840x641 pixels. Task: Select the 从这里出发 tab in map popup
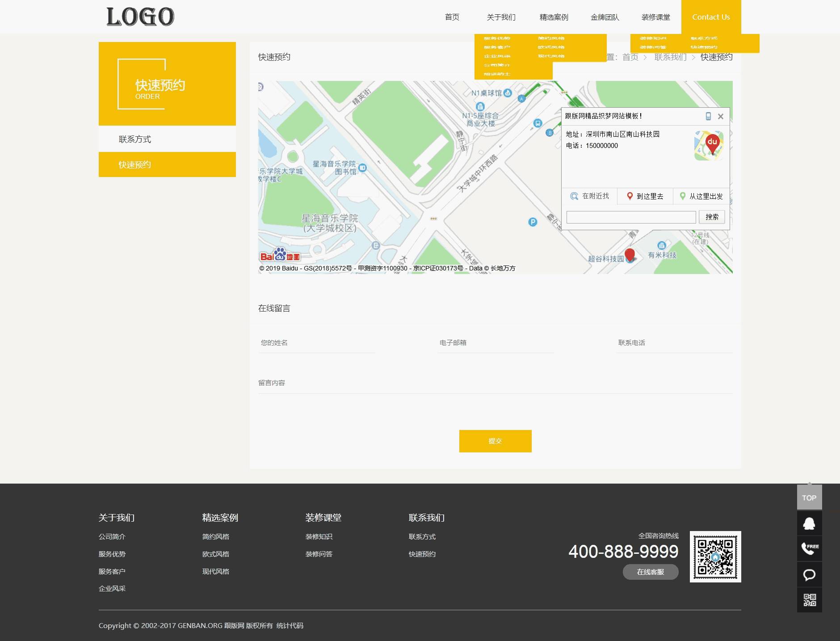[x=701, y=196]
